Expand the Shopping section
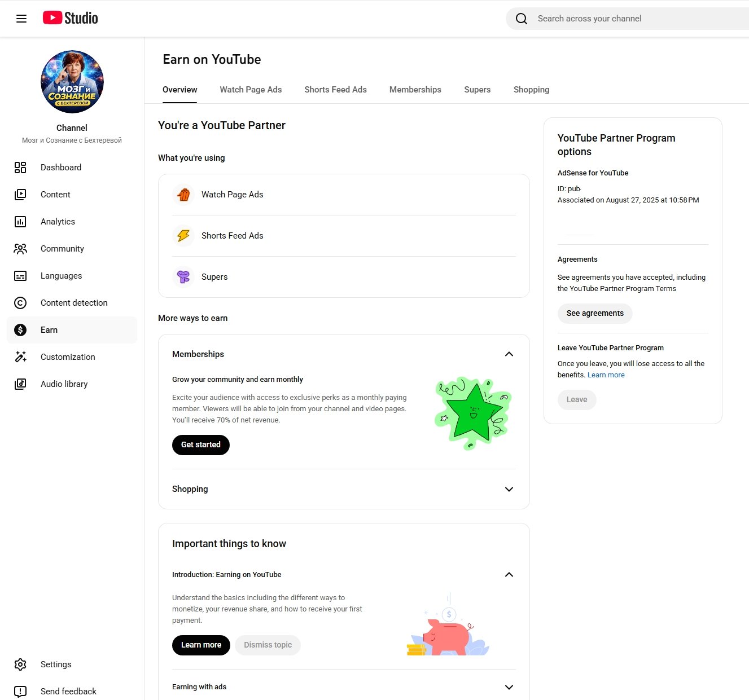Viewport: 749px width, 700px height. pyautogui.click(x=509, y=489)
